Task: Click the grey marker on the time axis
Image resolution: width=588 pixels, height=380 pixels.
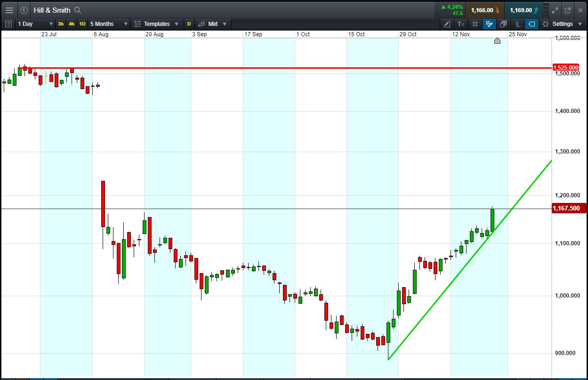Action: click(x=497, y=41)
